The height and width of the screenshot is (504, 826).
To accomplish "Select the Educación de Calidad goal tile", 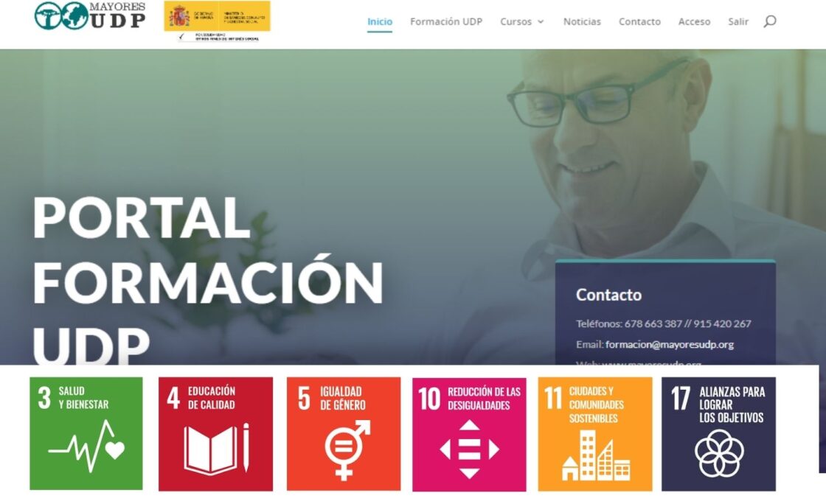I will (x=215, y=434).
